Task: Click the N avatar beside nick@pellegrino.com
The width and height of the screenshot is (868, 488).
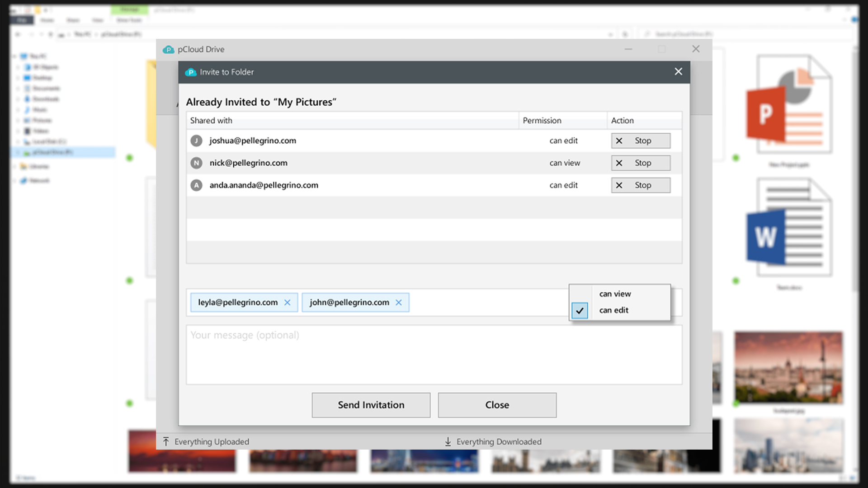Action: pos(196,163)
